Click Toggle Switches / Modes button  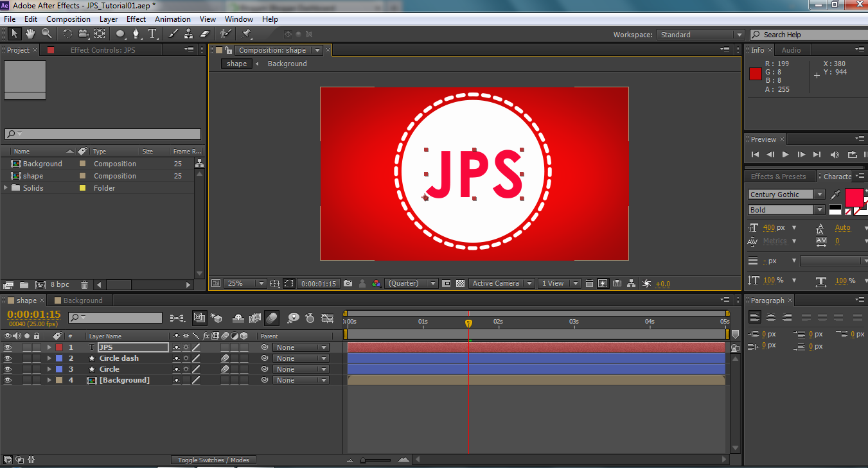click(x=213, y=460)
